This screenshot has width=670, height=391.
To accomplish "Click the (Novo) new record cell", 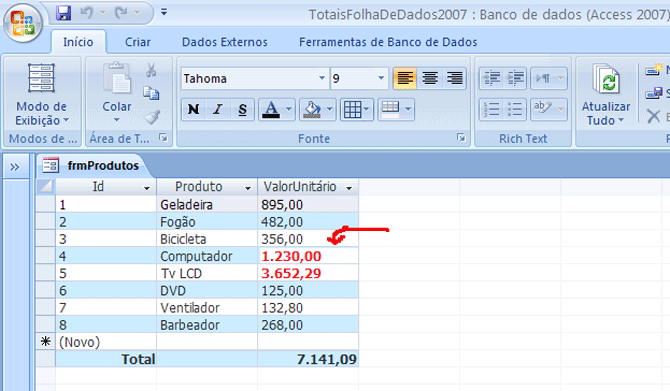I will pyautogui.click(x=106, y=342).
